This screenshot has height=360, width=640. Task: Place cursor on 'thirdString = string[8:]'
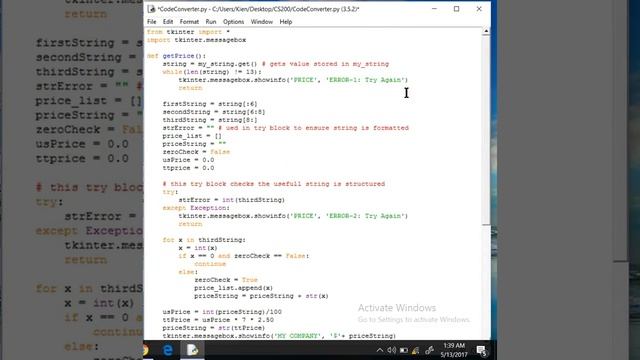click(x=210, y=120)
